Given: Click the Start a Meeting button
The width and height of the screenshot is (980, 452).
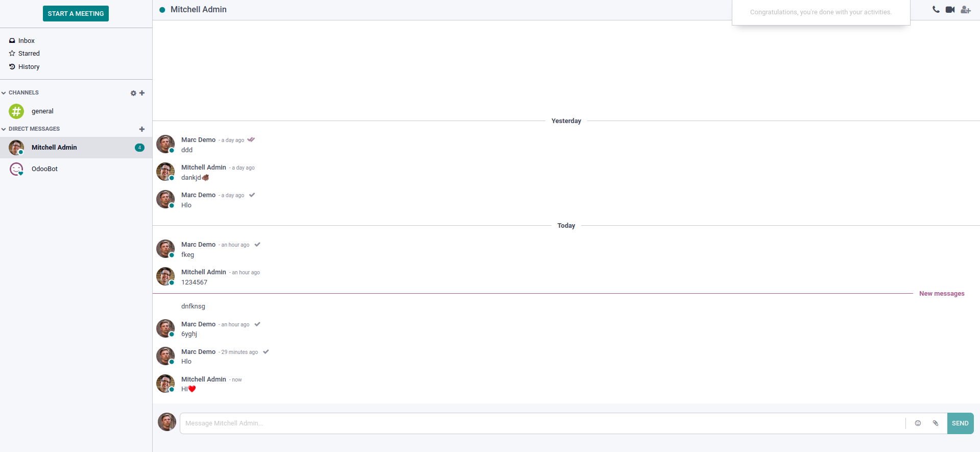Looking at the screenshot, I should tap(76, 14).
